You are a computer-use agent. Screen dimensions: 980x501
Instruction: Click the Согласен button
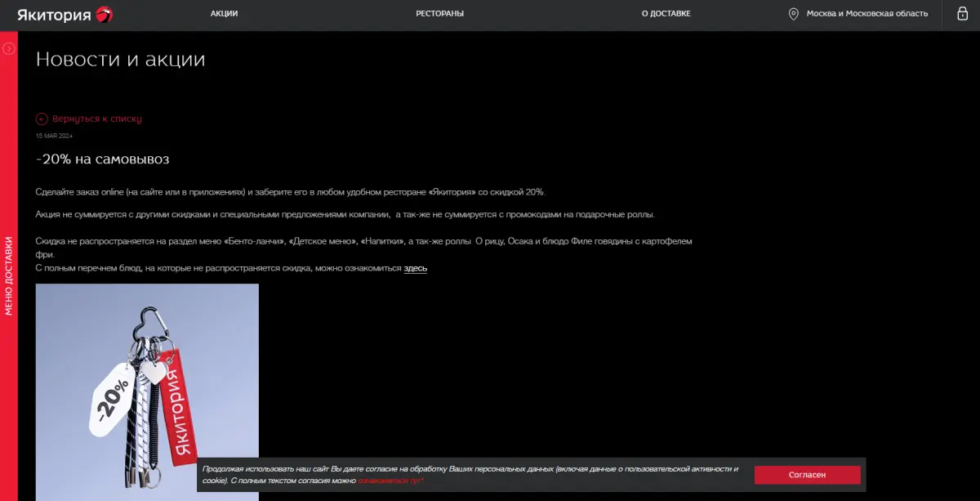coord(807,475)
